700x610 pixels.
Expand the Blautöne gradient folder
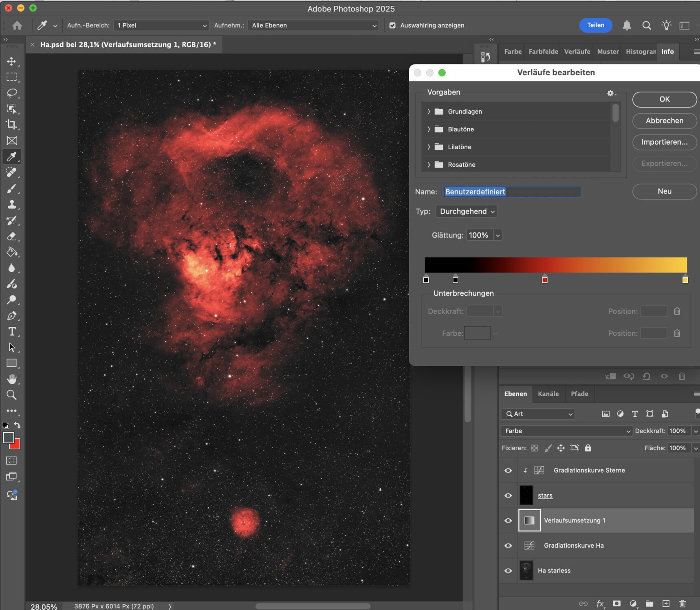[429, 129]
